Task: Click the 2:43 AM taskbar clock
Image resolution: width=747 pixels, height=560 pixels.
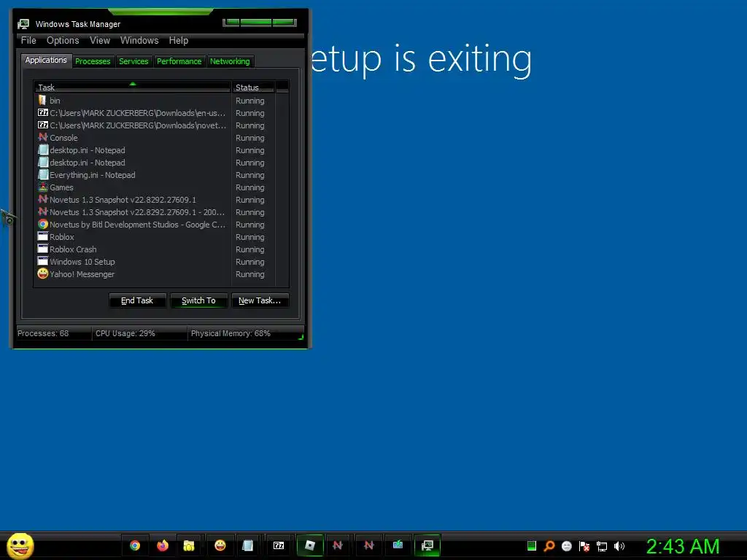Action: [683, 546]
